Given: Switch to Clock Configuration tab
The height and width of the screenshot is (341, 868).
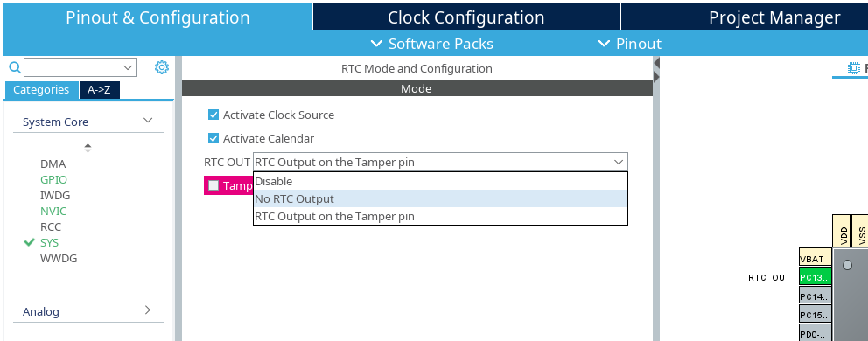Looking at the screenshot, I should 466,17.
